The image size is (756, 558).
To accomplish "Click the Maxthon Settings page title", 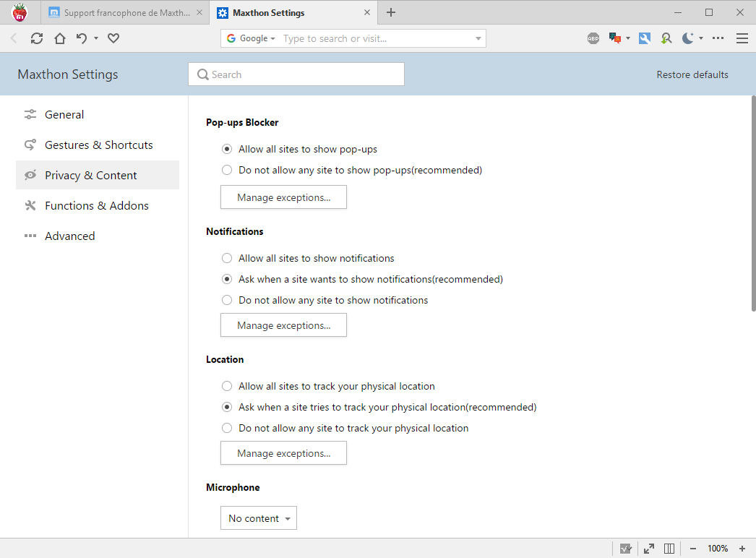I will tap(68, 74).
